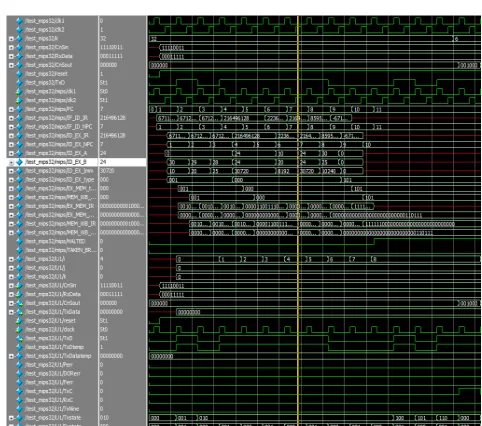Click value 32 of /test_mips32/k
Viewport: 482px width, 426px height.
103,39
